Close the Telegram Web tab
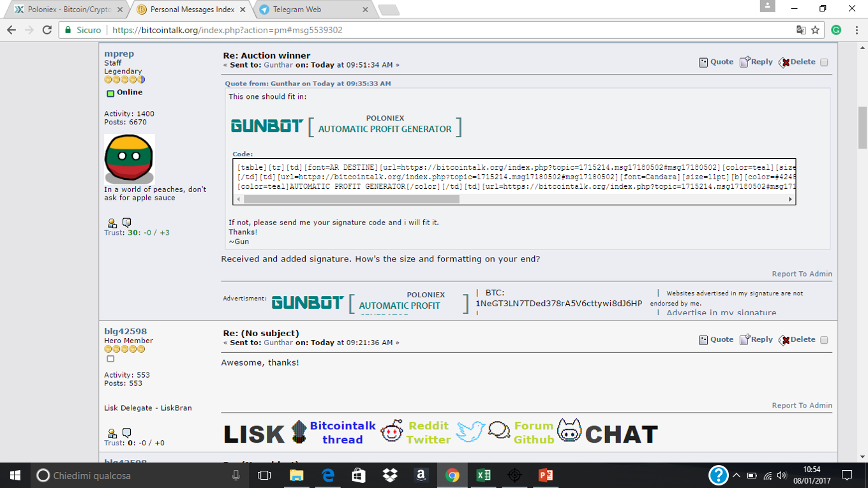This screenshot has width=868, height=488. point(365,10)
